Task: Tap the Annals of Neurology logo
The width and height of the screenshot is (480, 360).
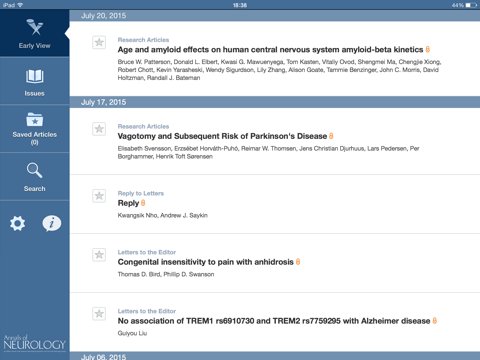Action: point(35,343)
